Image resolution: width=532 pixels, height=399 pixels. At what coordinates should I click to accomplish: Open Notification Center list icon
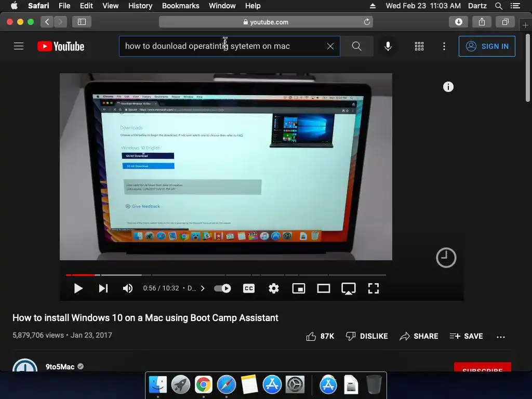(x=515, y=6)
